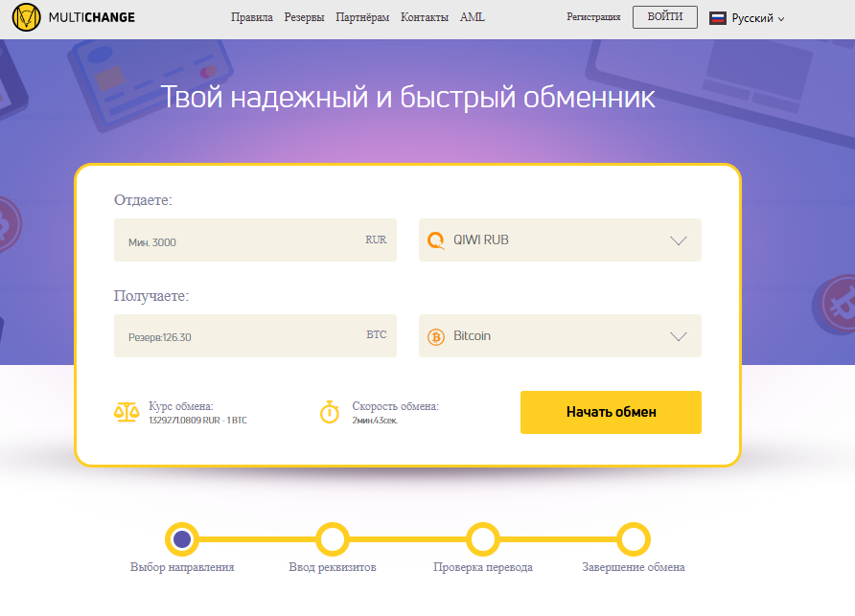Click the RUR currency code in the give field
The width and height of the screenshot is (855, 616).
[376, 240]
